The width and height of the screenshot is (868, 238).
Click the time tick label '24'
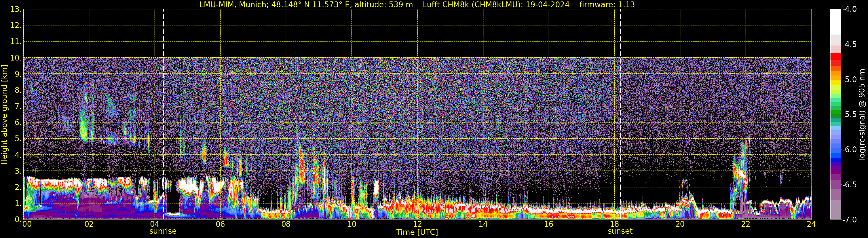tap(811, 224)
